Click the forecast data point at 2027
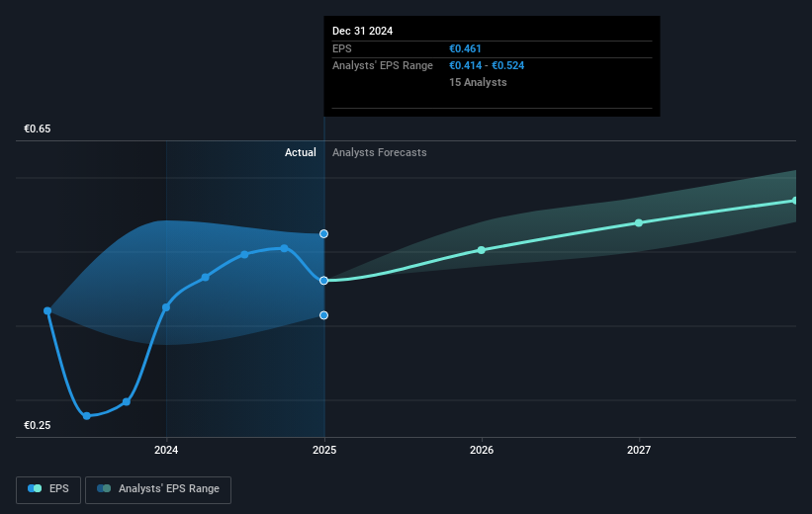812x514 pixels. coord(639,222)
